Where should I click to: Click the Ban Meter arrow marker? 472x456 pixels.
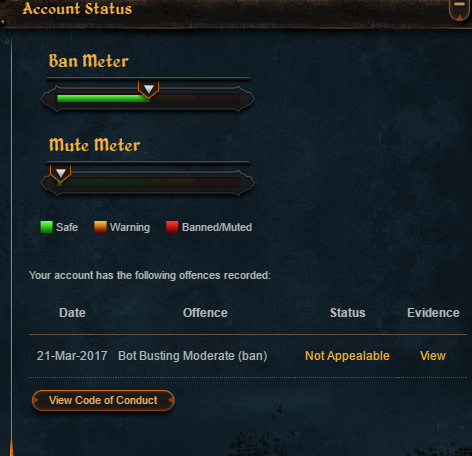click(149, 89)
